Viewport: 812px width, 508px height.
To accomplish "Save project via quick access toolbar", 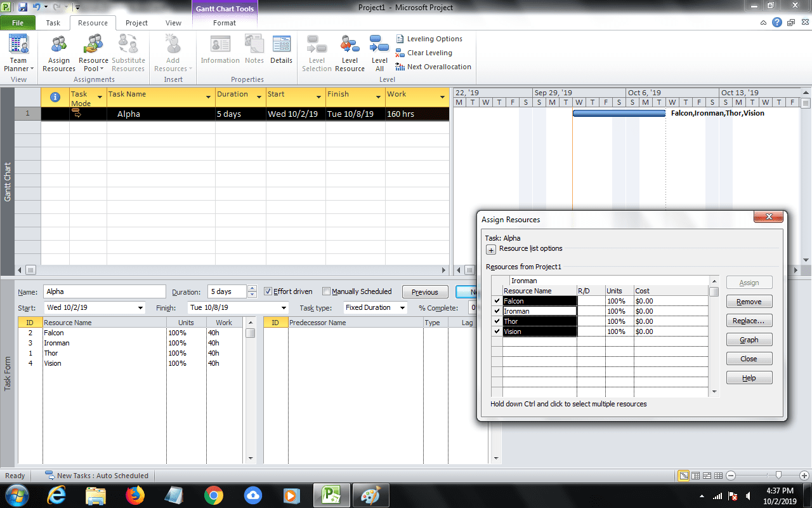I will [x=23, y=8].
